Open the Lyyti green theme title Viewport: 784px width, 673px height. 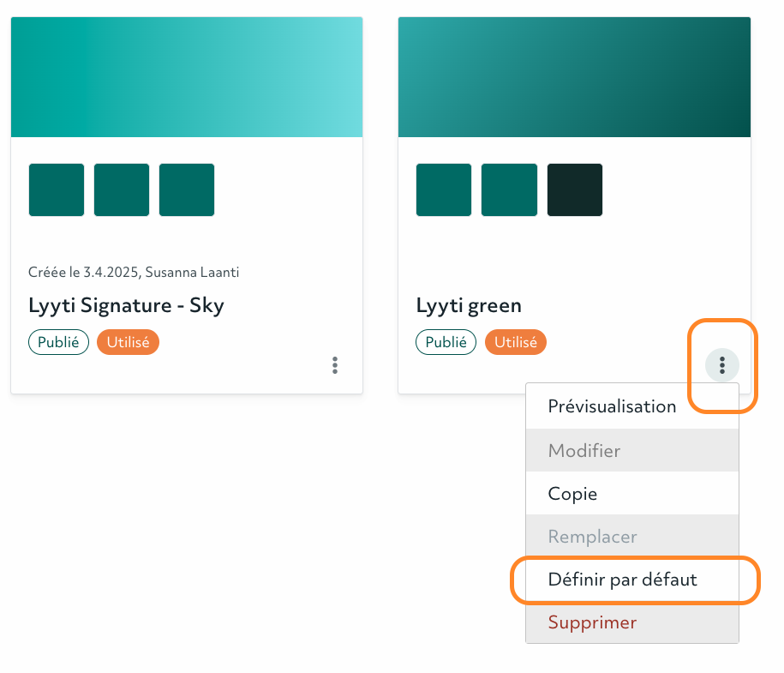(469, 305)
